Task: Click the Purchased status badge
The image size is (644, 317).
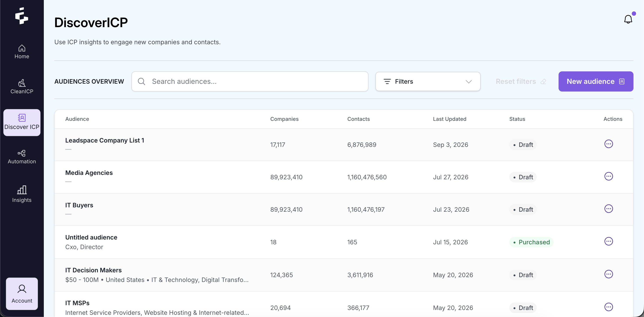Action: click(531, 242)
